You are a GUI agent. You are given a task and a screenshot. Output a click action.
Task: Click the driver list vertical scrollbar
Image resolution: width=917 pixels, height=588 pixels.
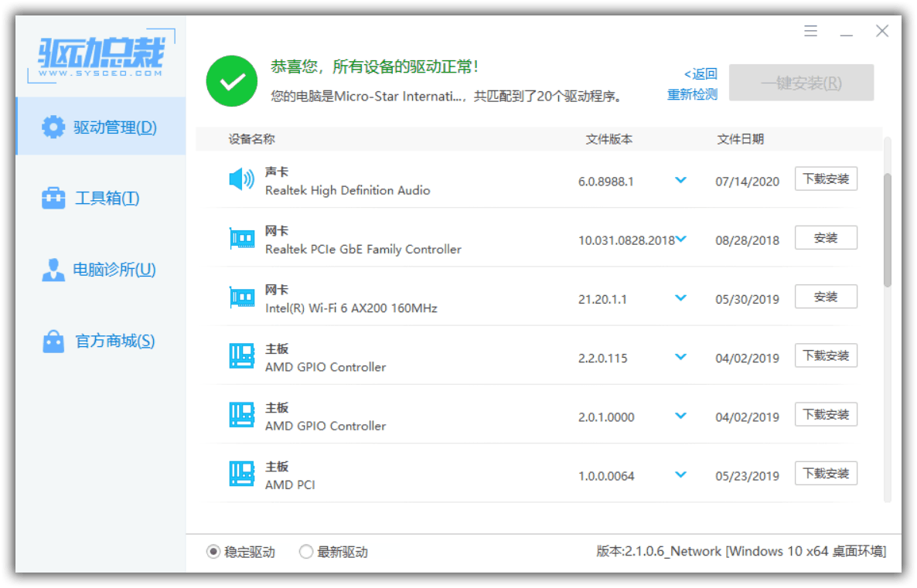tap(888, 230)
